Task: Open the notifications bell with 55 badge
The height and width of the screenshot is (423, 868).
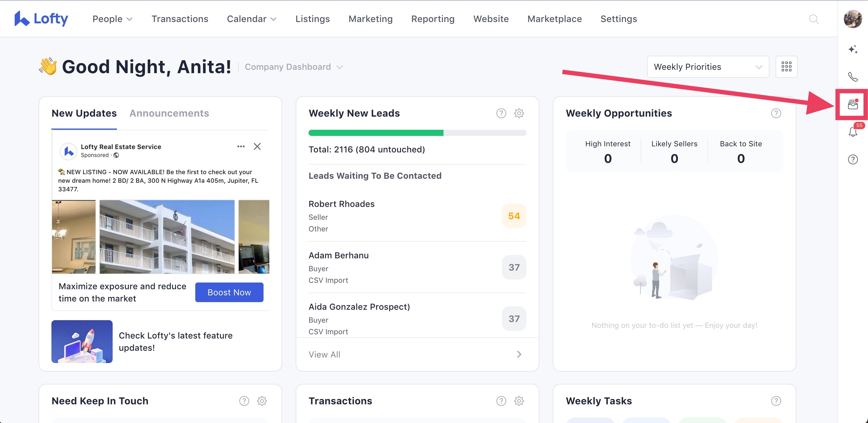Action: tap(852, 131)
